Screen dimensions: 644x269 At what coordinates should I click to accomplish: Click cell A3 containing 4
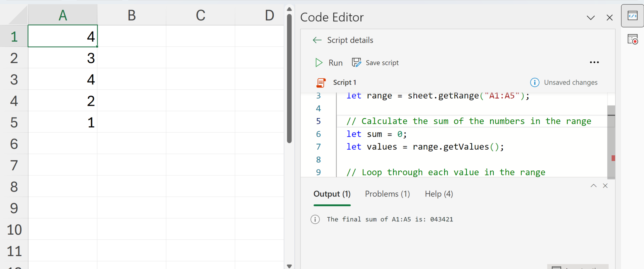[63, 79]
